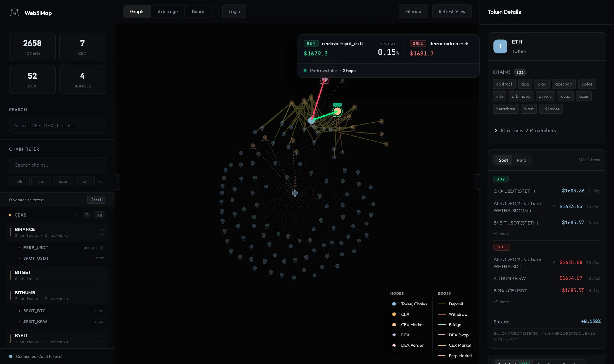Click the BYBIT USDT (STETH) buy row

tap(547, 222)
